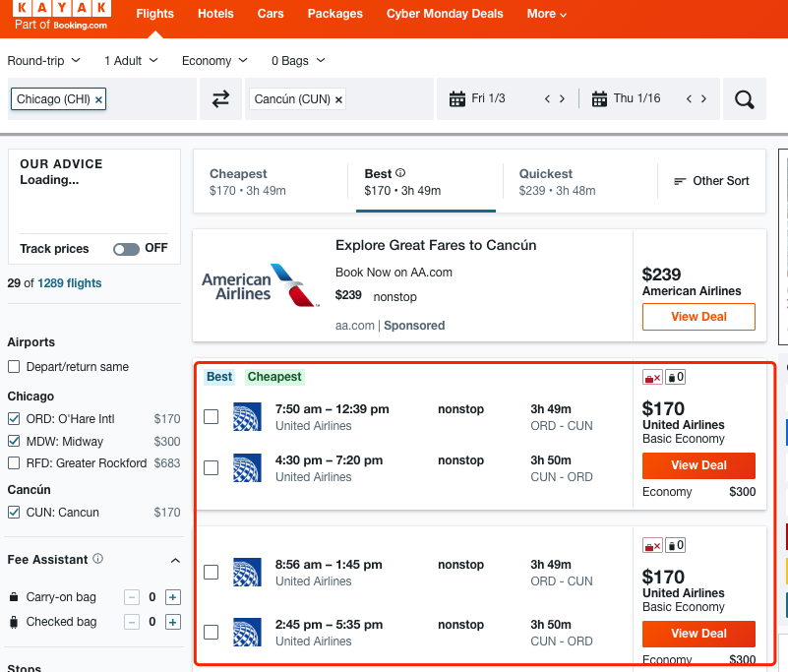Uncheck MDW: Midway airport

coord(14,441)
